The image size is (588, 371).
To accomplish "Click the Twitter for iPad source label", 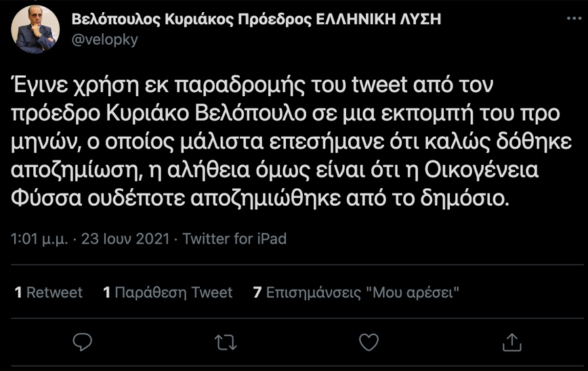I will point(235,239).
